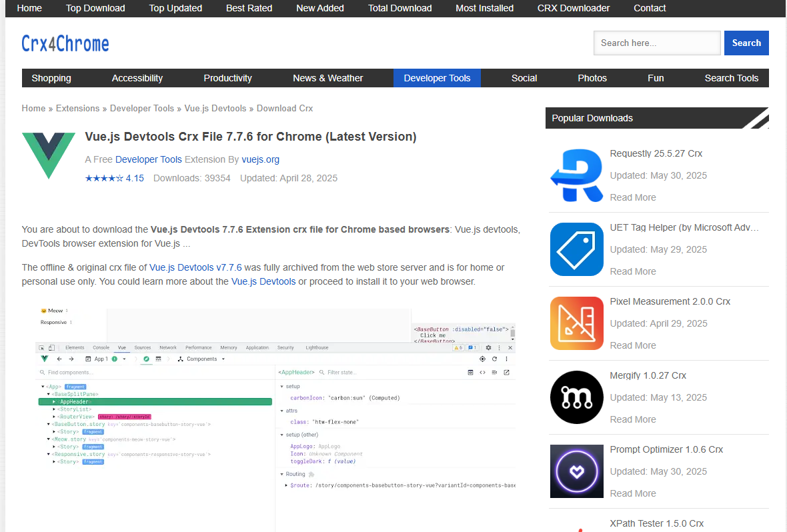Viewport: 787px width, 532px height.
Task: Click the refresh icon in the Vue devtools panel
Action: (494, 359)
